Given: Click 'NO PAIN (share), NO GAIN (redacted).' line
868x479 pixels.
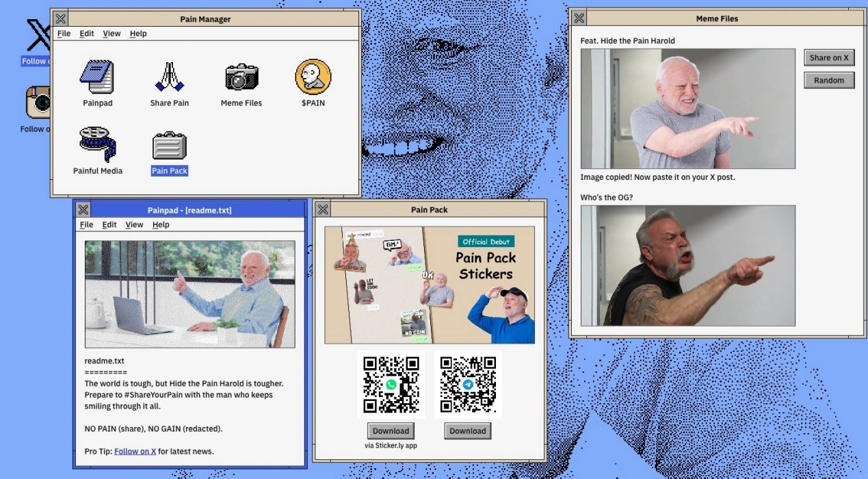Looking at the screenshot, I should 154,429.
